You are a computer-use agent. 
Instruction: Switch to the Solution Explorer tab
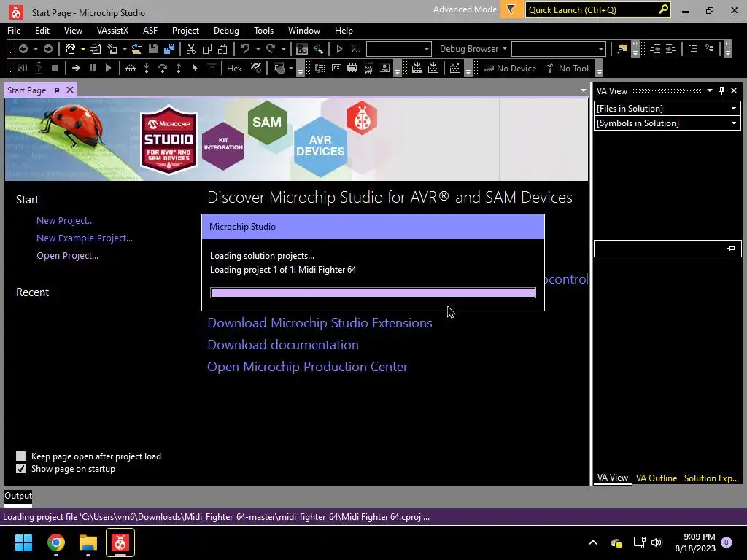(x=711, y=478)
